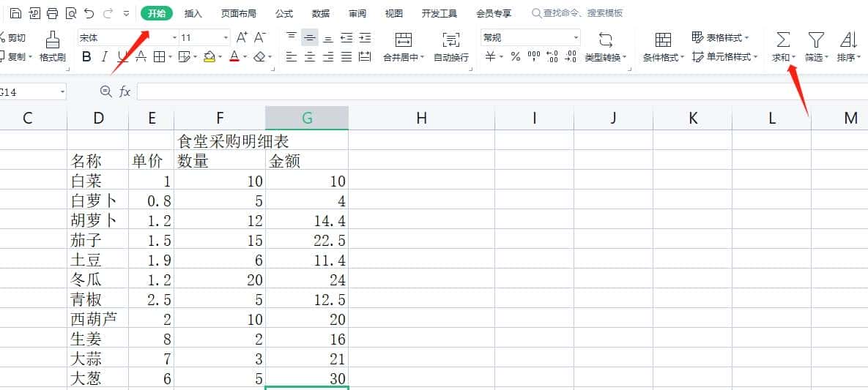
Task: Click the increase indent icon
Action: pos(365,37)
